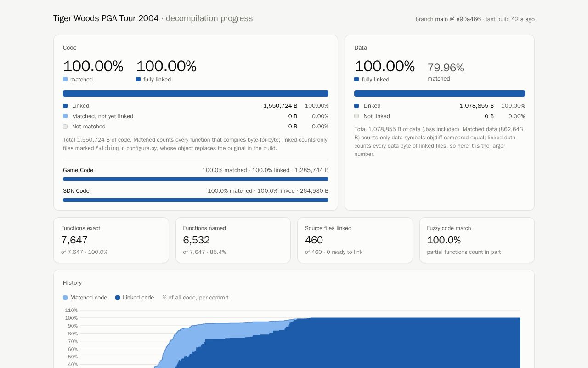Click the SDK Code progress bar
The width and height of the screenshot is (588, 368).
196,200
